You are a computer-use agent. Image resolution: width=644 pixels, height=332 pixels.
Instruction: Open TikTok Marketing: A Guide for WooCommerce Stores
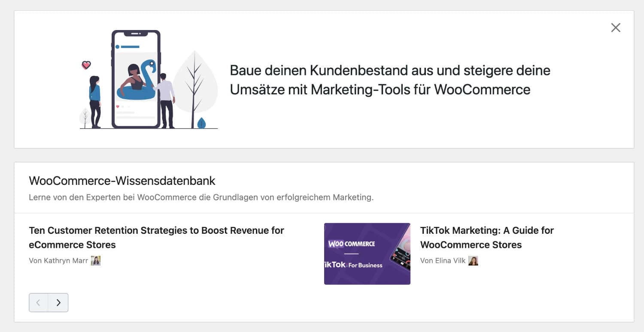click(x=487, y=237)
